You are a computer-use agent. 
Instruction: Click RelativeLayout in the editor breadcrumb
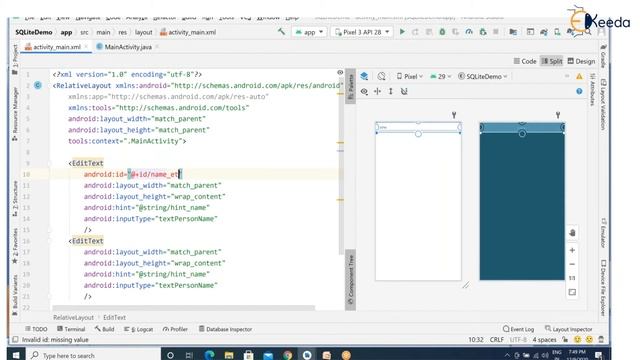click(x=73, y=318)
